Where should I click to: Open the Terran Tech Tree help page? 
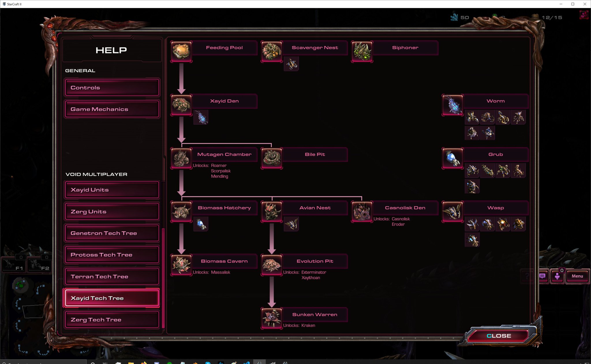coord(112,276)
